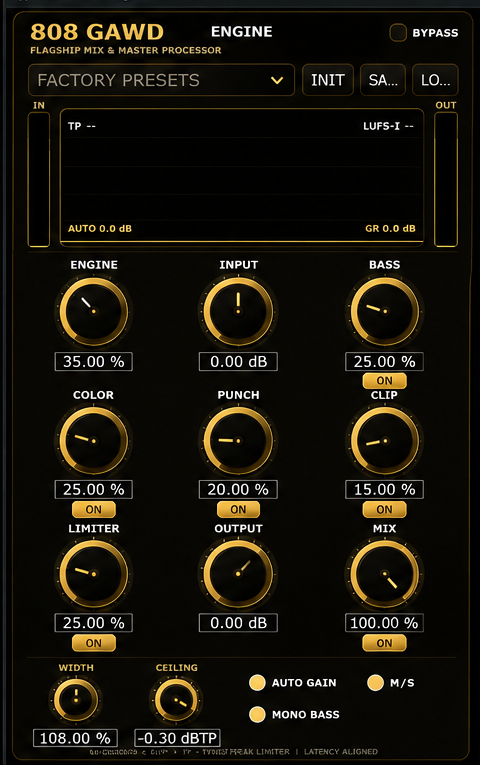Click the CLIP 15.00 % value field
Viewport: 480px width, 765px height.
(384, 489)
